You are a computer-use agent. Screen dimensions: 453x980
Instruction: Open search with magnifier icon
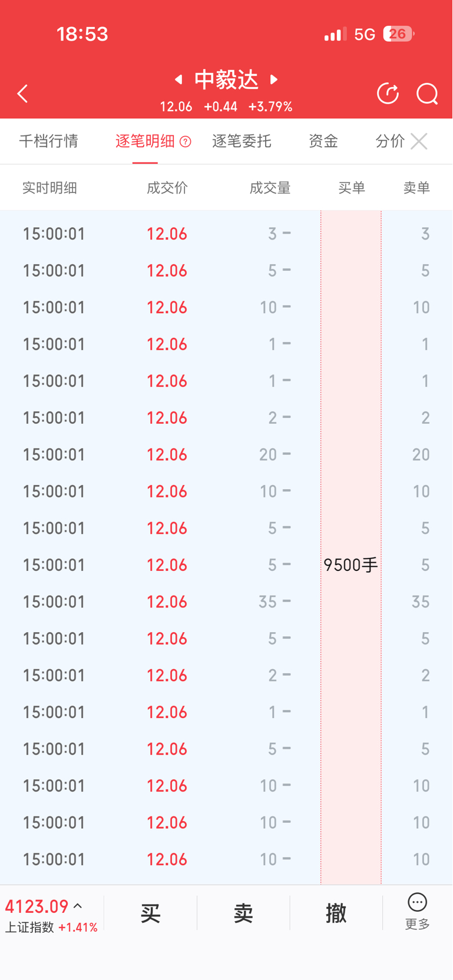coord(427,94)
